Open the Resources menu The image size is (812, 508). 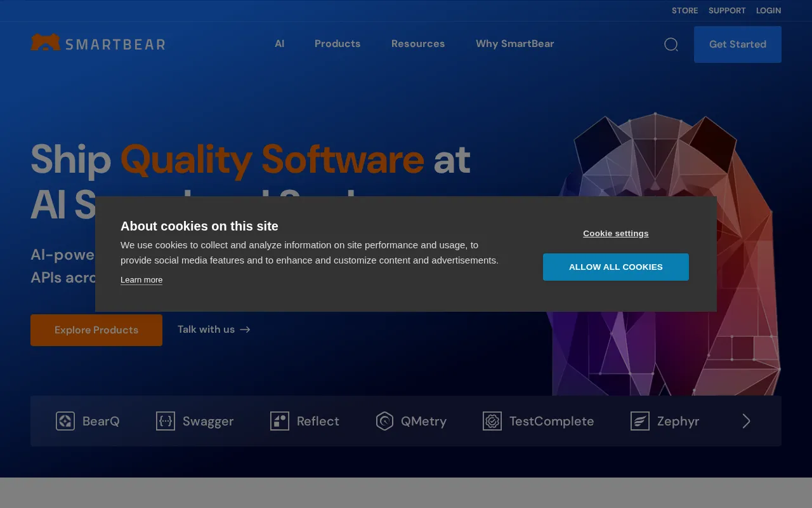coord(418,44)
